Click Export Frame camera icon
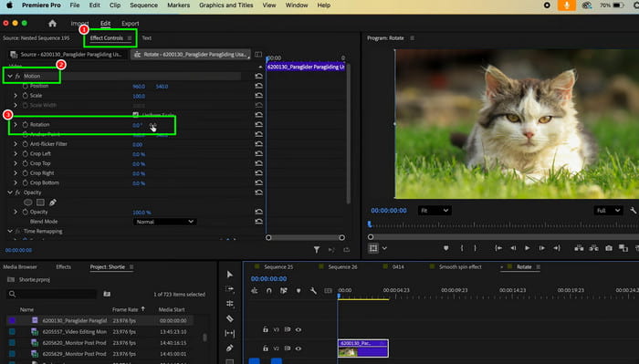This screenshot has width=639, height=364. click(x=609, y=248)
